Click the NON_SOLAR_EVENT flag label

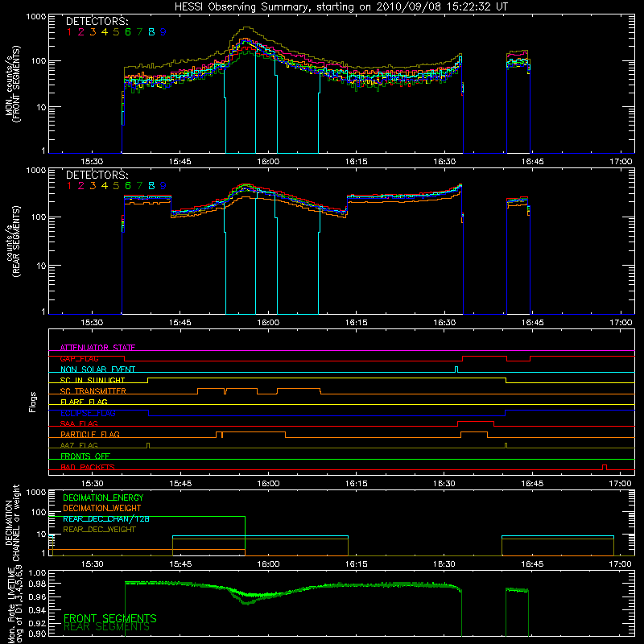tap(97, 369)
